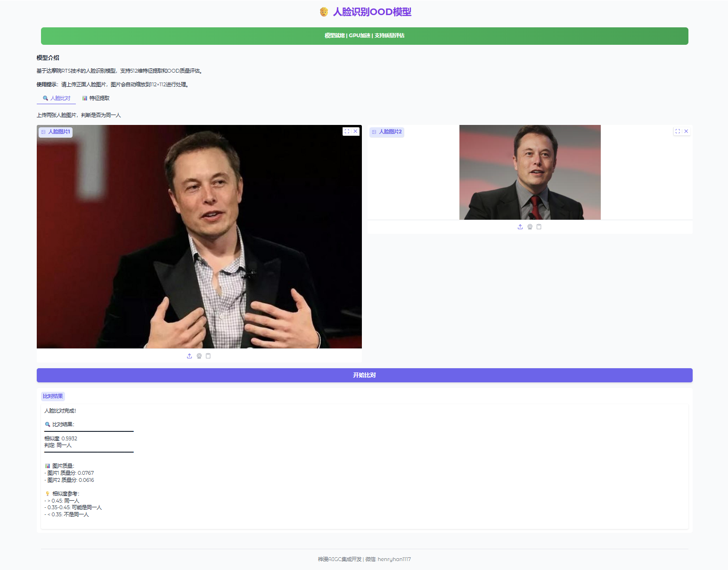728x570 pixels.
Task: Choose clipboard paste icon below 人脸图片1
Action: pos(208,356)
